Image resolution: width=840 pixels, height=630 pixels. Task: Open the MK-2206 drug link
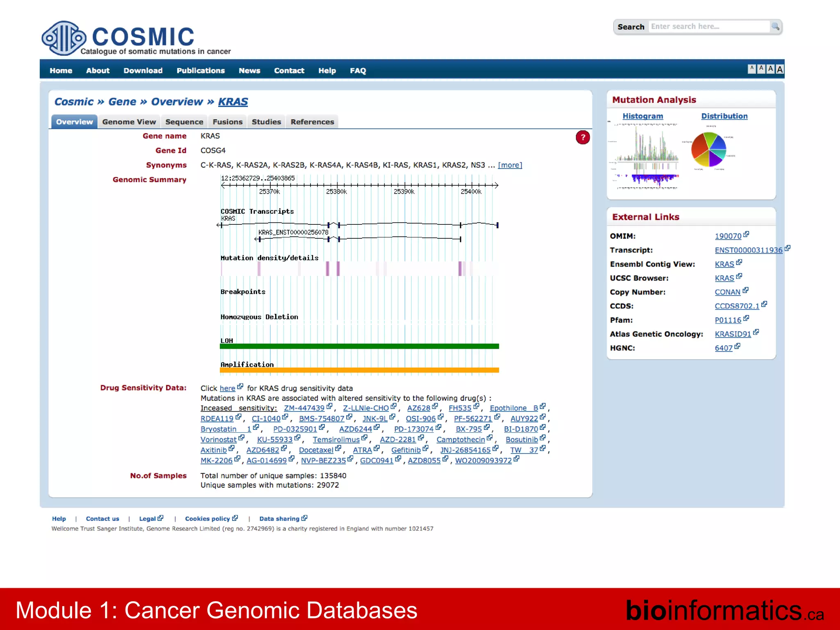pos(216,461)
